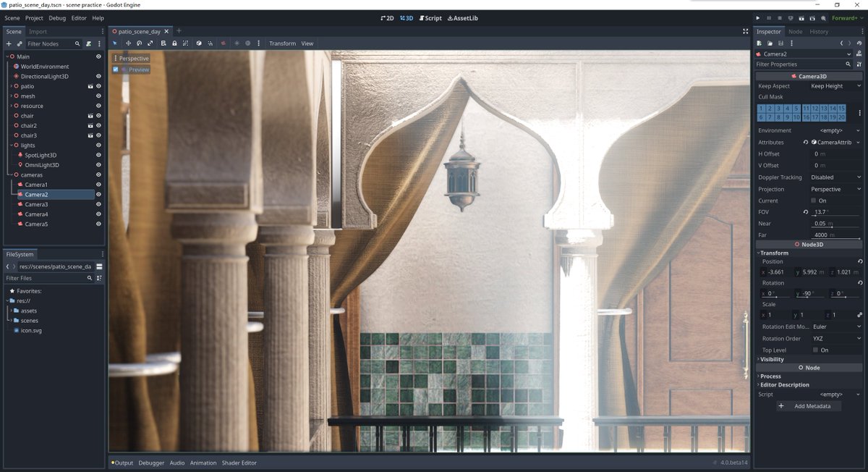The height and width of the screenshot is (472, 868).
Task: Toggle visibility of patio node
Action: [98, 86]
